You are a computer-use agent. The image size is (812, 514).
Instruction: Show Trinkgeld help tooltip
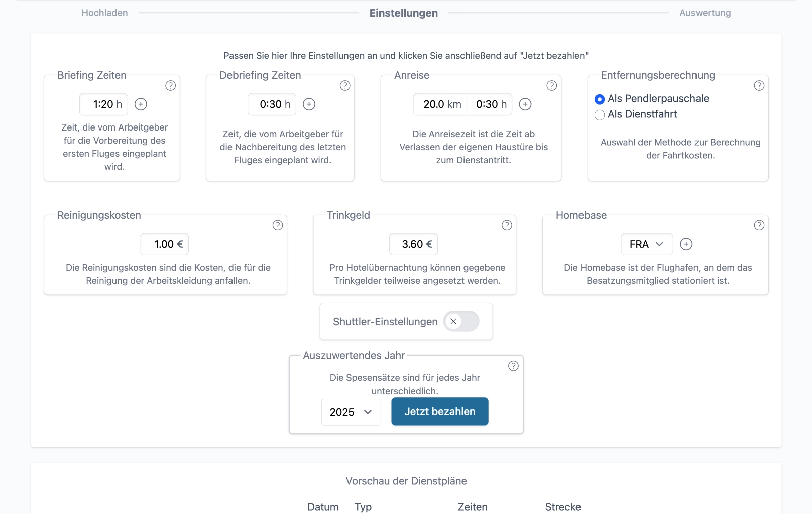507,225
